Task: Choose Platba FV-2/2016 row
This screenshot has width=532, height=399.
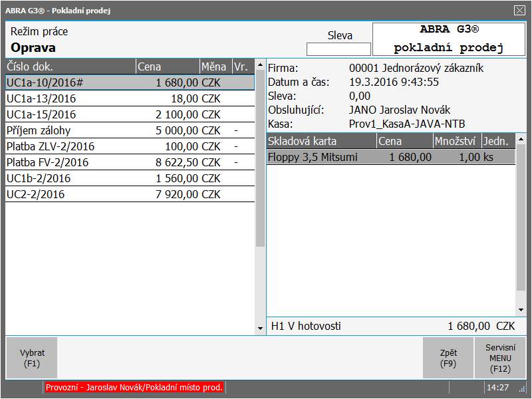Action: 130,162
